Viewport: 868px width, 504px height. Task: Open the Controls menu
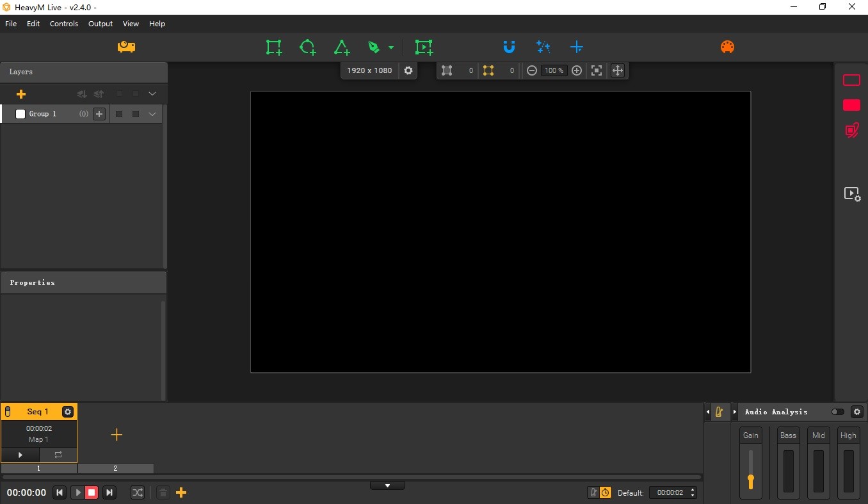[64, 24]
